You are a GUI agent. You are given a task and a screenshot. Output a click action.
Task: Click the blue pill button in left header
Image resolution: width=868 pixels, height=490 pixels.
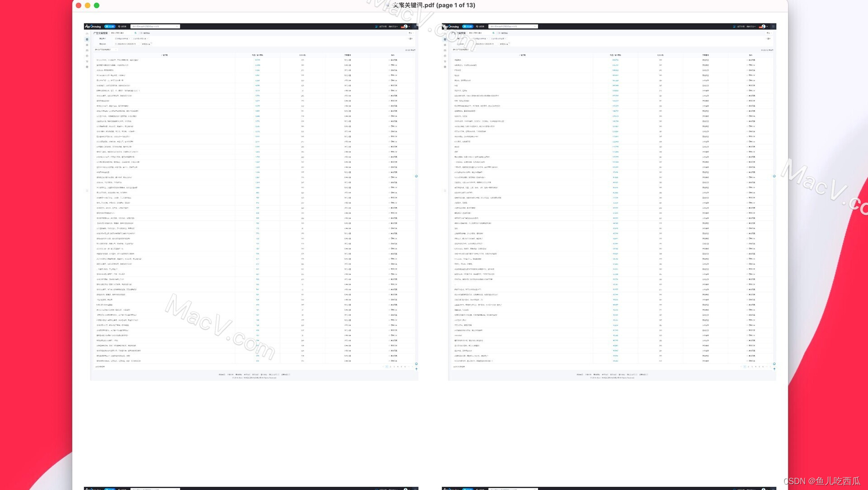(110, 26)
